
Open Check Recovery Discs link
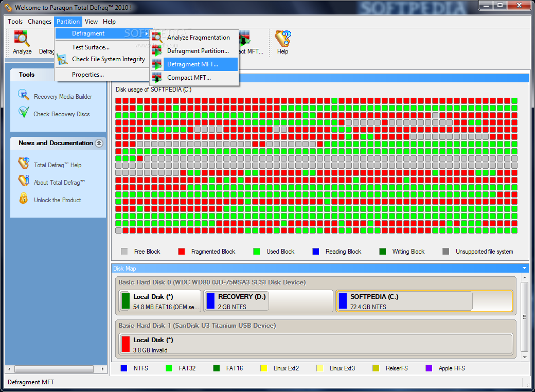click(x=61, y=114)
